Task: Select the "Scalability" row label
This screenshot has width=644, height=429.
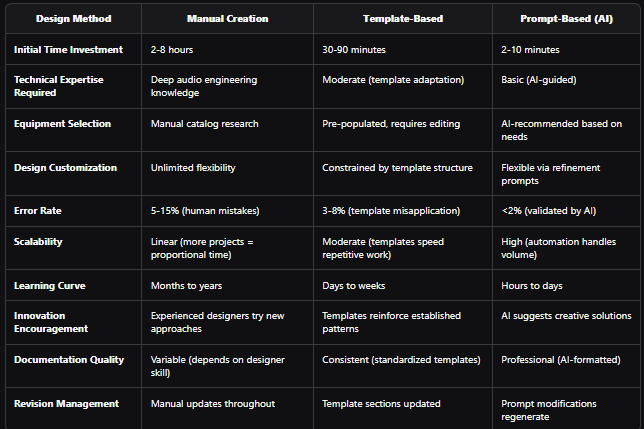Action: [x=41, y=241]
